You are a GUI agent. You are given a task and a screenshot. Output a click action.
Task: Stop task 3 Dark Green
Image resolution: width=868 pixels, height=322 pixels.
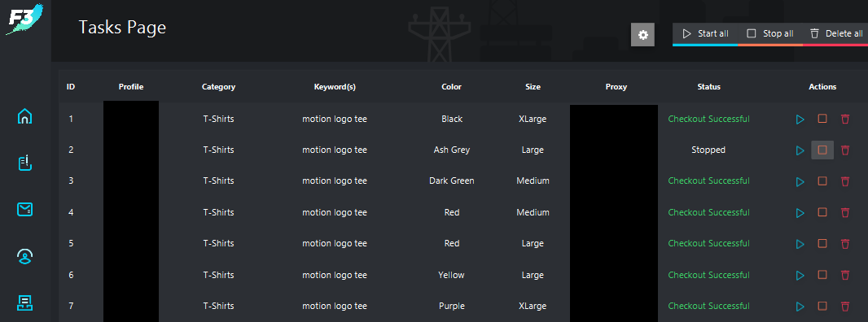(x=822, y=181)
